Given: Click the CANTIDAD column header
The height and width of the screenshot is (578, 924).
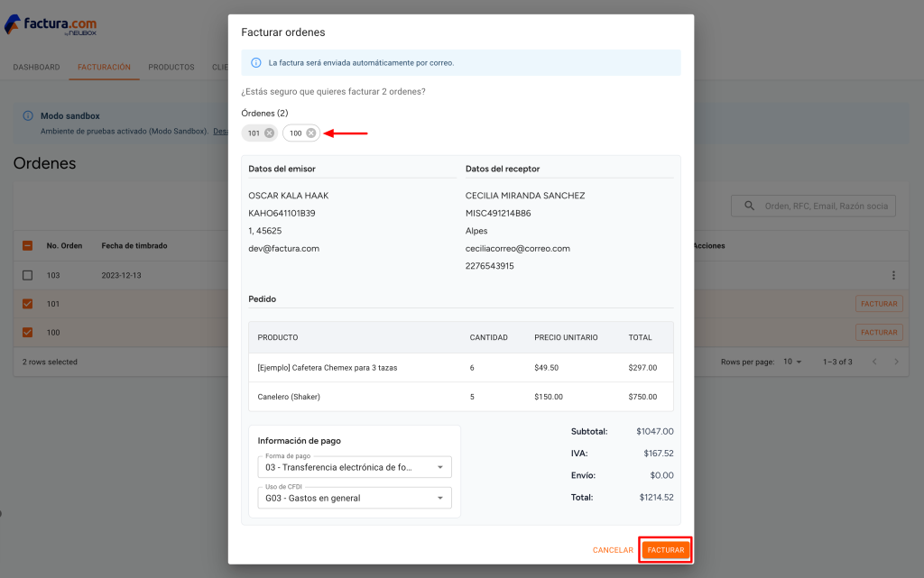Looking at the screenshot, I should [x=488, y=338].
